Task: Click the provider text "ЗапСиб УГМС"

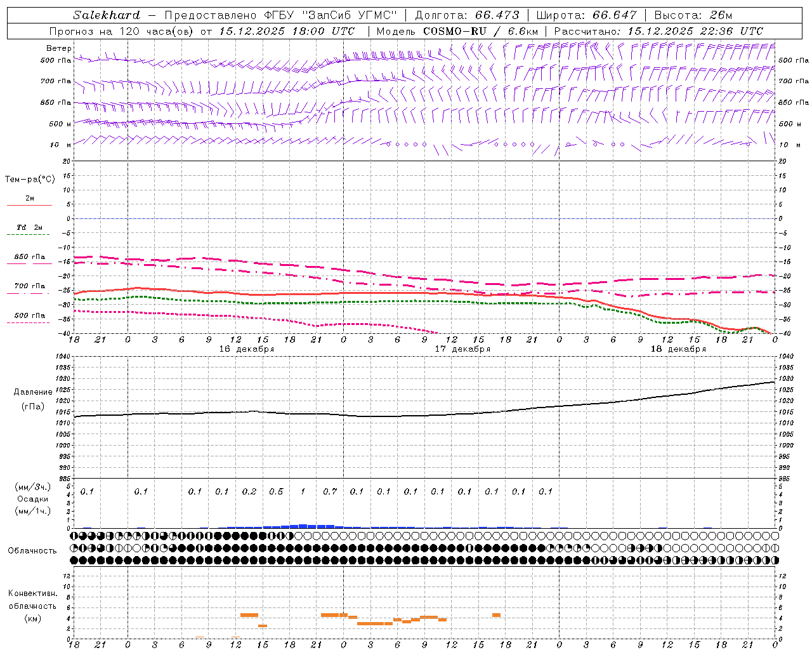Action: [351, 15]
